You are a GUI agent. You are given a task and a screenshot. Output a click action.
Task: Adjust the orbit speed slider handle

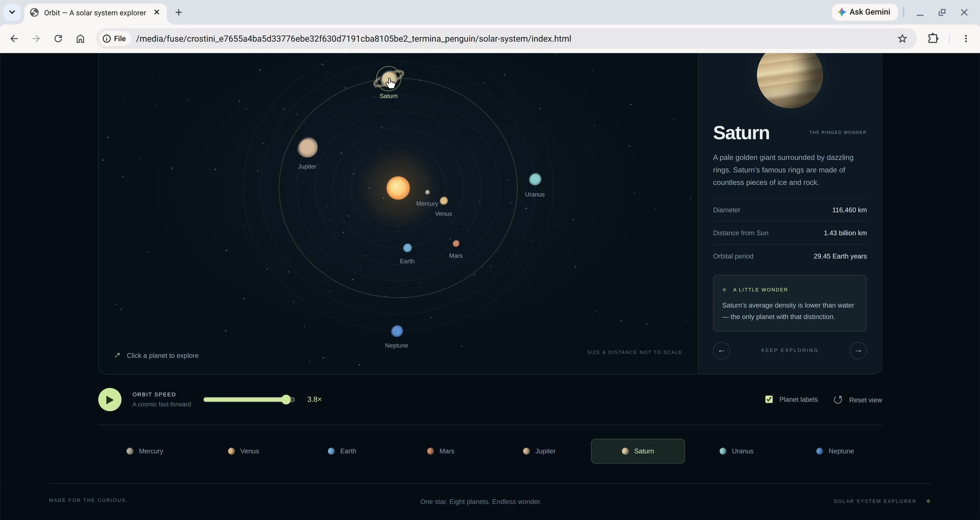pyautogui.click(x=286, y=399)
